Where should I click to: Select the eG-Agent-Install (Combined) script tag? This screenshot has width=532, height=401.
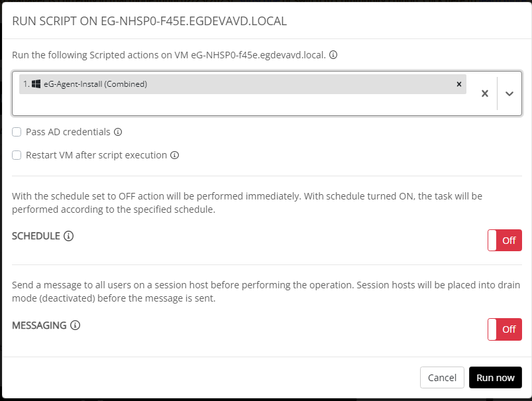[242, 84]
